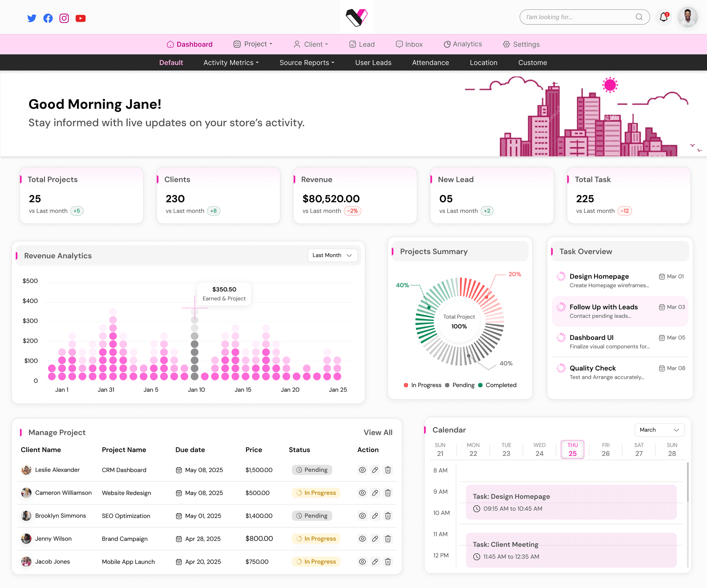Click the gray highlighted Jan 10 bar column
707x588 pixels.
coord(195,344)
